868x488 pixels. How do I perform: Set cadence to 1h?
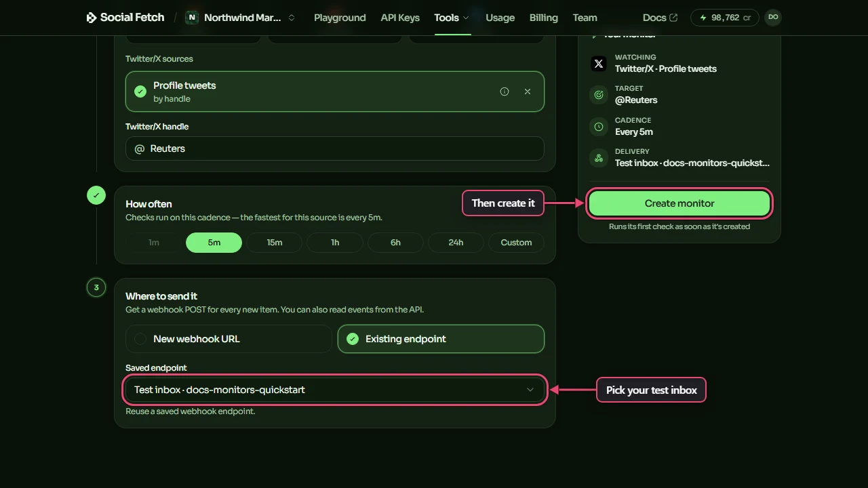[335, 243]
